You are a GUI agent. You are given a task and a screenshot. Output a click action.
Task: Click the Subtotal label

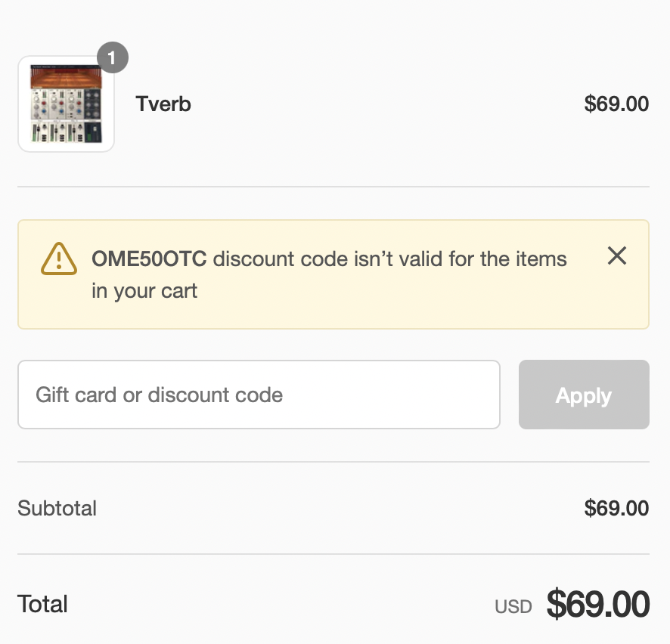[x=57, y=508]
